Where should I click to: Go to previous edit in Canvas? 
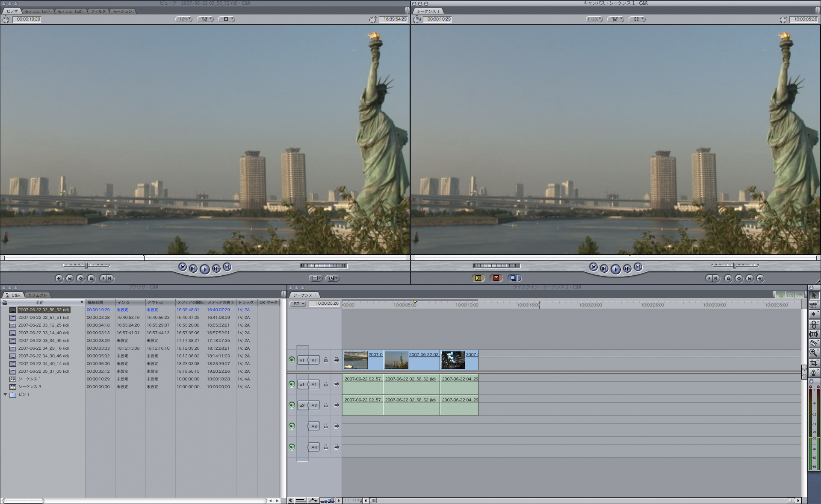click(x=593, y=267)
